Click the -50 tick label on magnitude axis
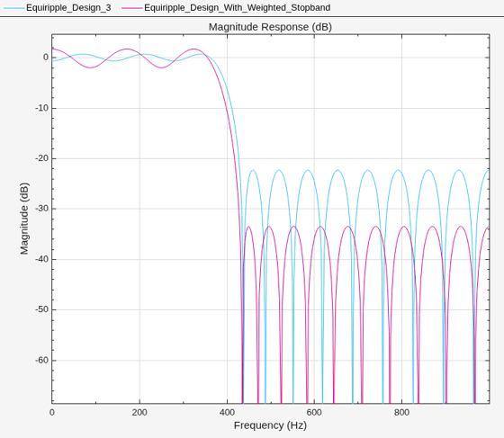Image resolution: width=504 pixels, height=438 pixels. (x=41, y=309)
